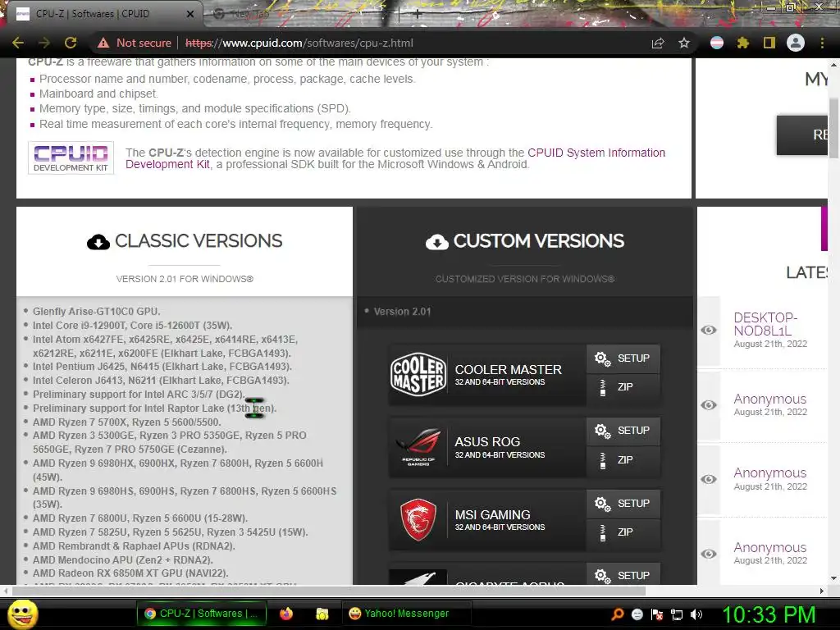Launch Firefox from the taskbar
This screenshot has width=840, height=630.
pyautogui.click(x=286, y=614)
